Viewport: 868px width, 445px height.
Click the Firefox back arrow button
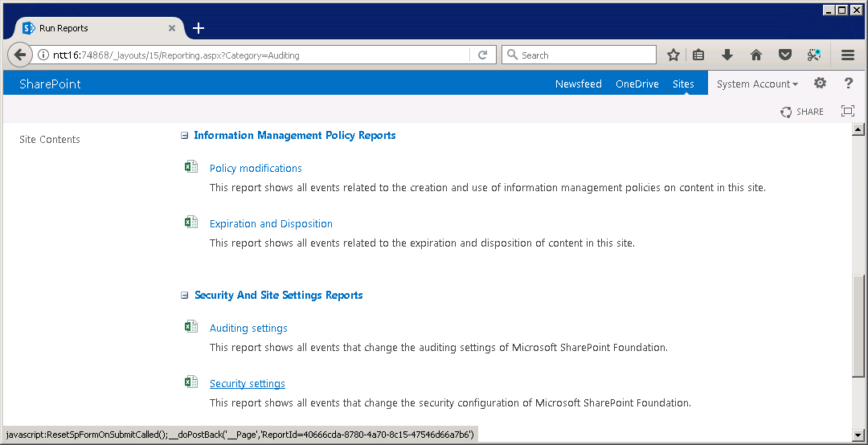20,55
